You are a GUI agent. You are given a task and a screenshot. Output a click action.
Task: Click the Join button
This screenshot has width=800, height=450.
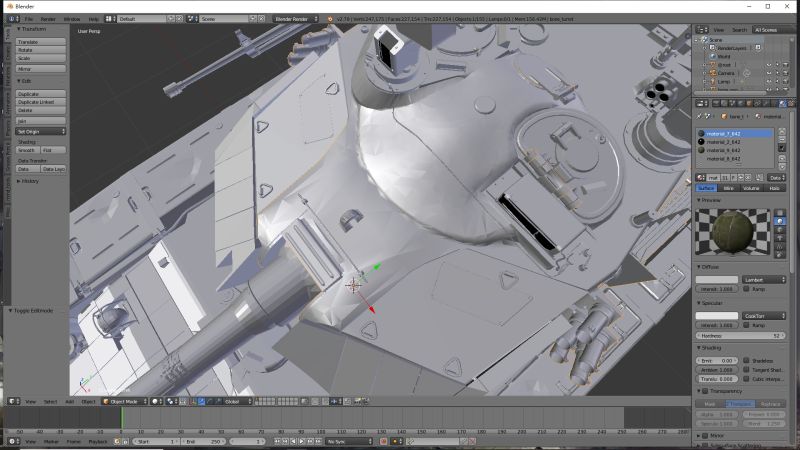(x=41, y=121)
